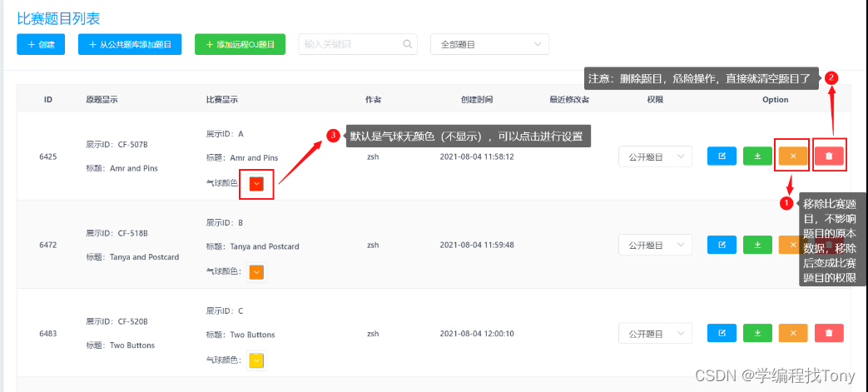
Task: Click the 创建 button
Action: 41,44
